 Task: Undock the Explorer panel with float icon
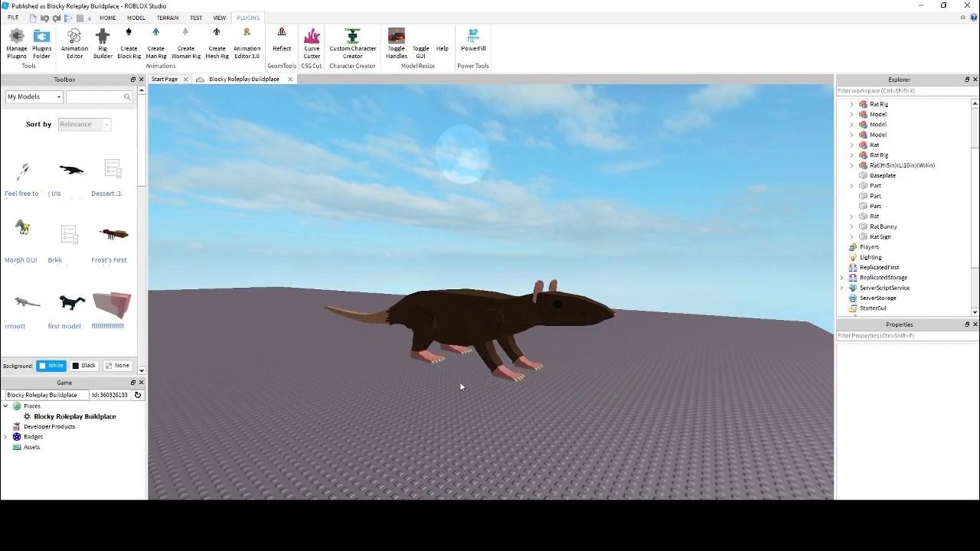coord(967,80)
